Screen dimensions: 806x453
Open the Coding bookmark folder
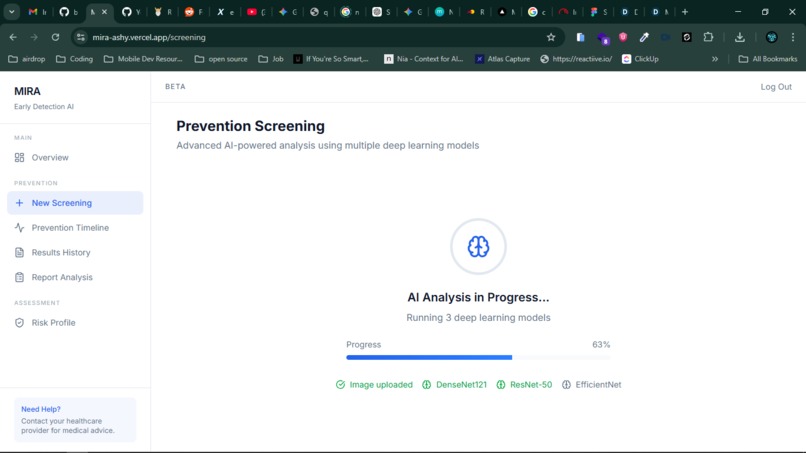coord(75,59)
